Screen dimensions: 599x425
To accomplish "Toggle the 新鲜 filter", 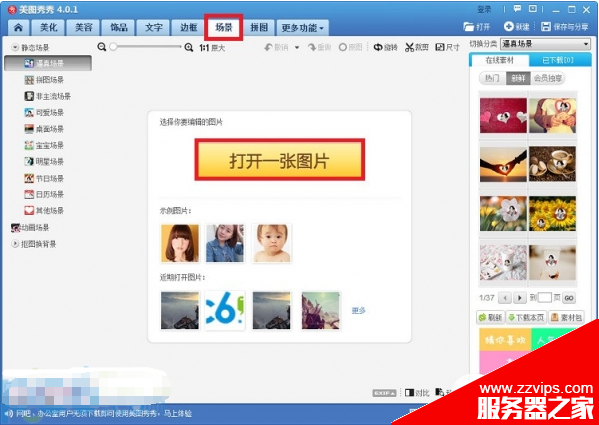I will 518,78.
